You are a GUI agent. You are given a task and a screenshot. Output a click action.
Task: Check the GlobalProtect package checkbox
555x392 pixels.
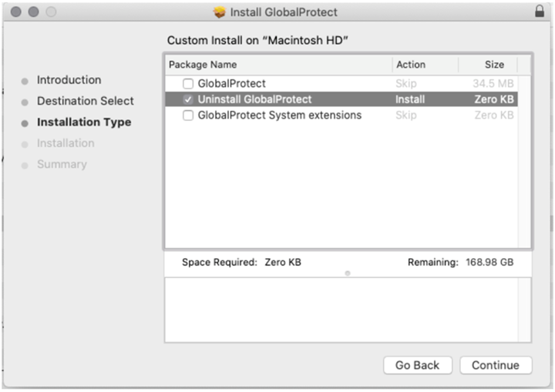(x=188, y=84)
